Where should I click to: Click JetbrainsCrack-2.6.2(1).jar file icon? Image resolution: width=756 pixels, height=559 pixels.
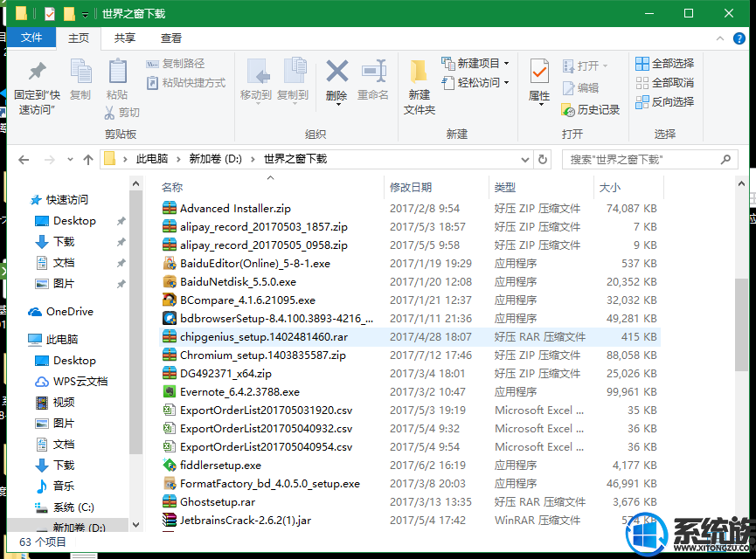pos(170,520)
